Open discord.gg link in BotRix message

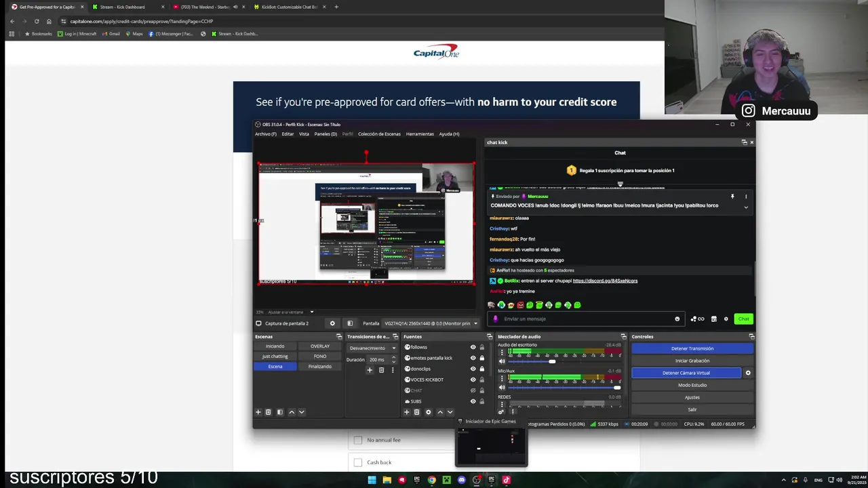(605, 281)
